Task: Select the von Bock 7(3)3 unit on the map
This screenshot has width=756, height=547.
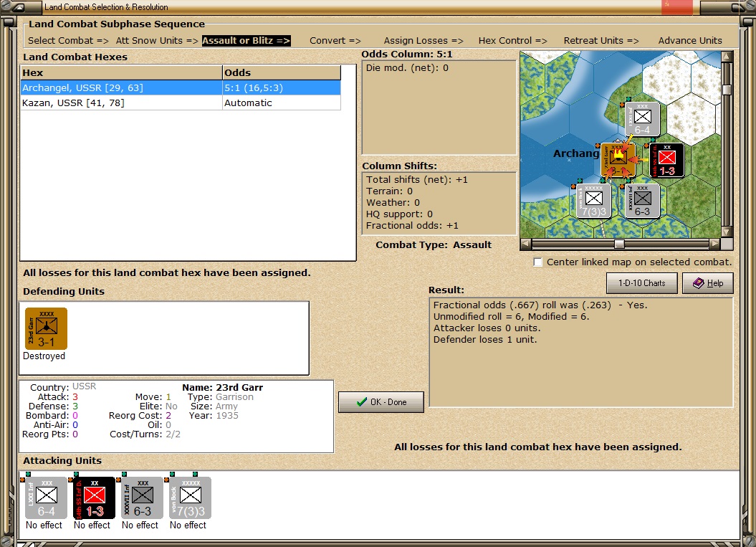Action: 594,201
